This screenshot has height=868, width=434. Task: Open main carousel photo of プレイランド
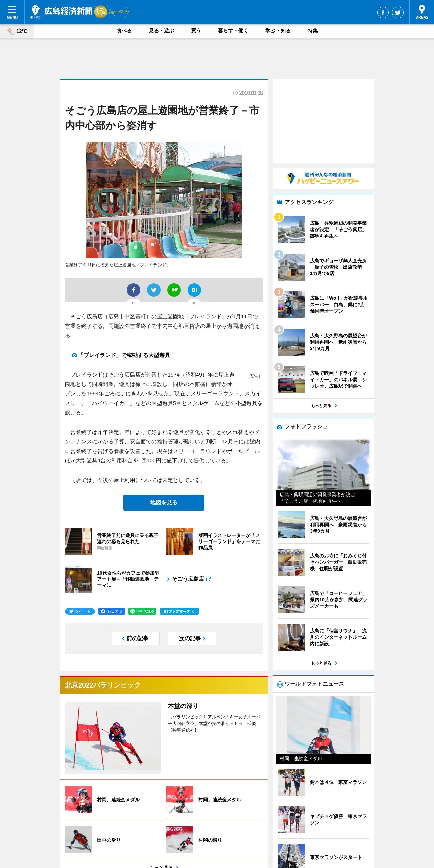[x=164, y=200]
